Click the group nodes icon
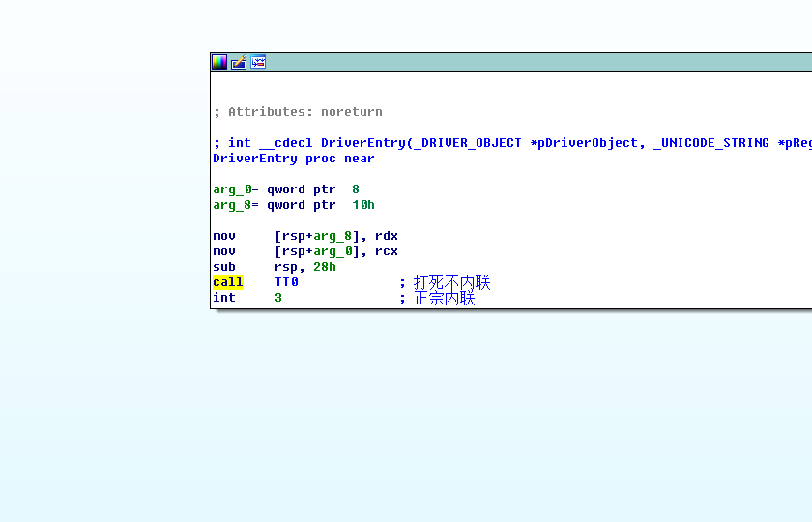Image resolution: width=812 pixels, height=522 pixels. [258, 62]
